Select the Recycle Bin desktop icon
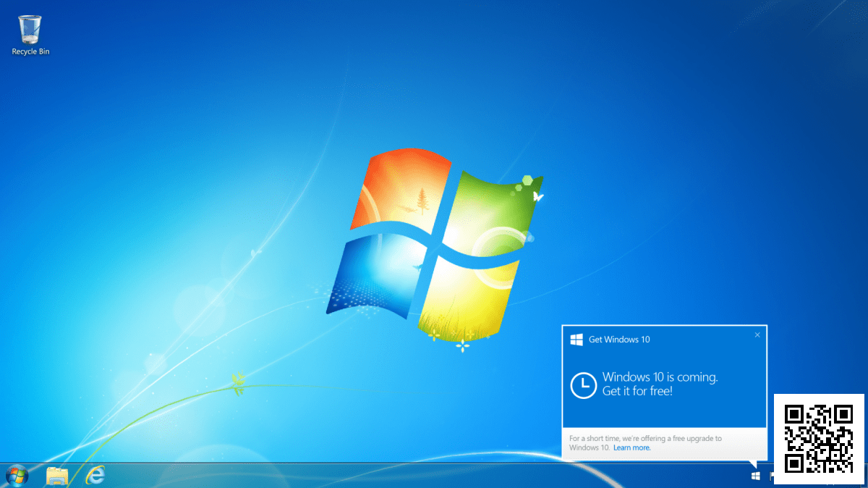This screenshot has height=488, width=868. [x=30, y=35]
